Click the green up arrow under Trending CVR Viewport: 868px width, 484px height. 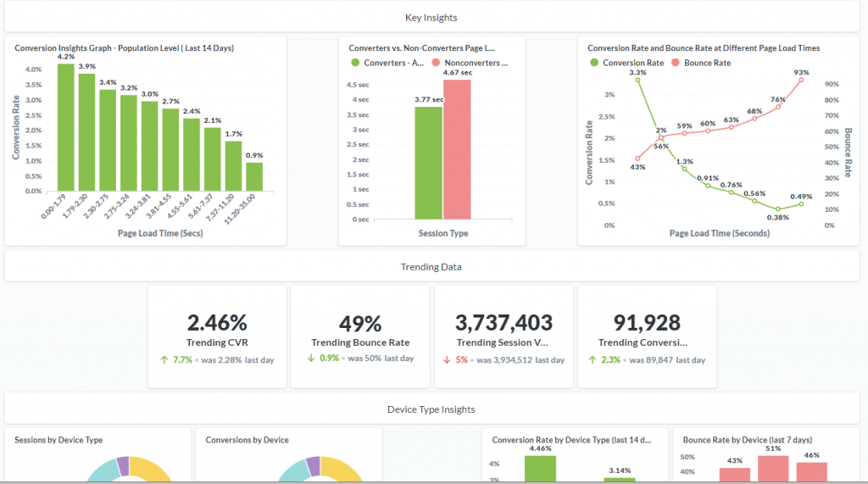(164, 360)
